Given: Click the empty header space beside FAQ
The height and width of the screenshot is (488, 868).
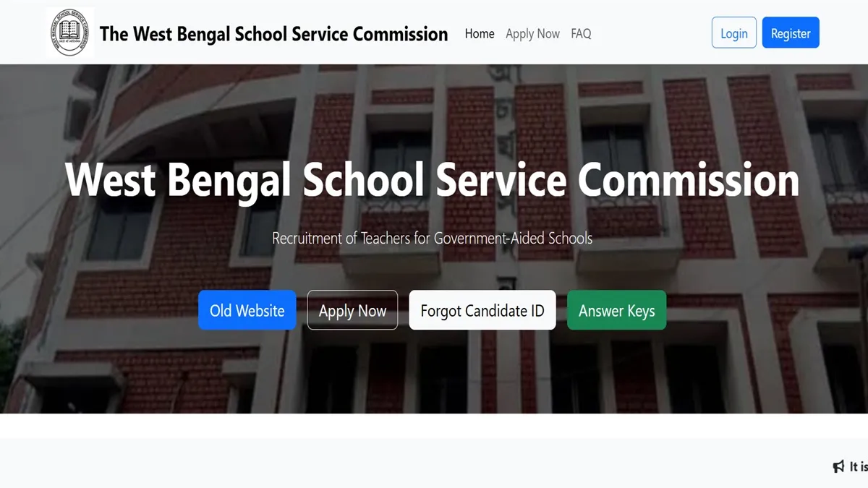Looking at the screenshot, I should (x=651, y=33).
